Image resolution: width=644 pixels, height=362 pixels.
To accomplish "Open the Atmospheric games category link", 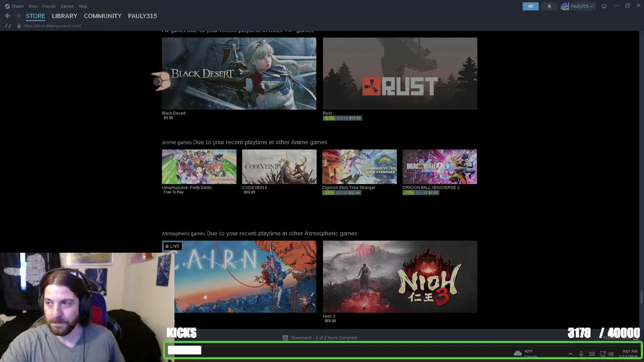I will tap(183, 233).
